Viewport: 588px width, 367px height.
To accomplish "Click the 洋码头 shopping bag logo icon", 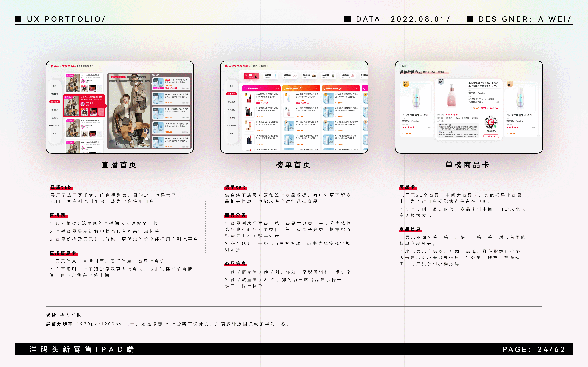I will [52, 66].
